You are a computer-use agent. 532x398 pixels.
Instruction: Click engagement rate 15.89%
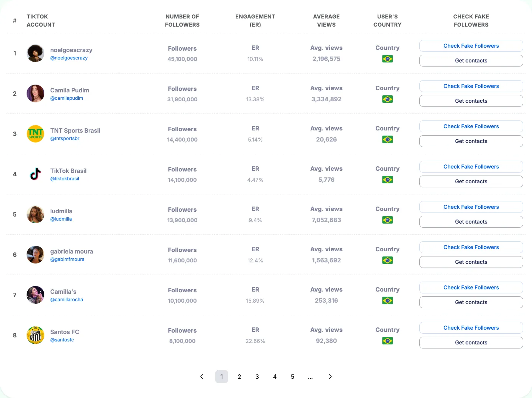(255, 301)
